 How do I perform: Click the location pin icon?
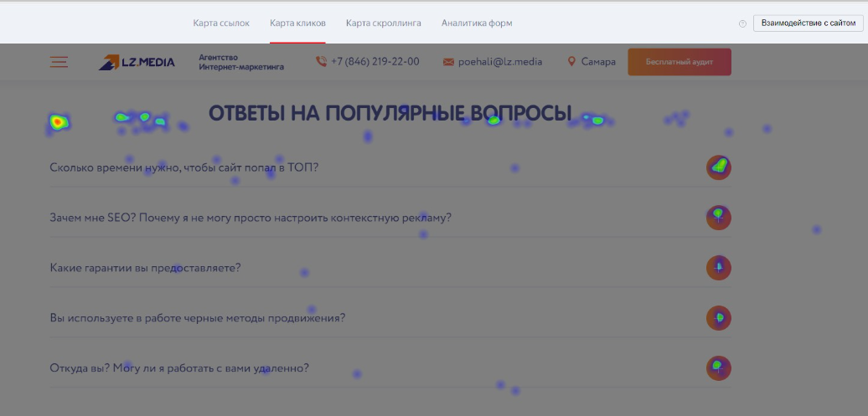[572, 62]
